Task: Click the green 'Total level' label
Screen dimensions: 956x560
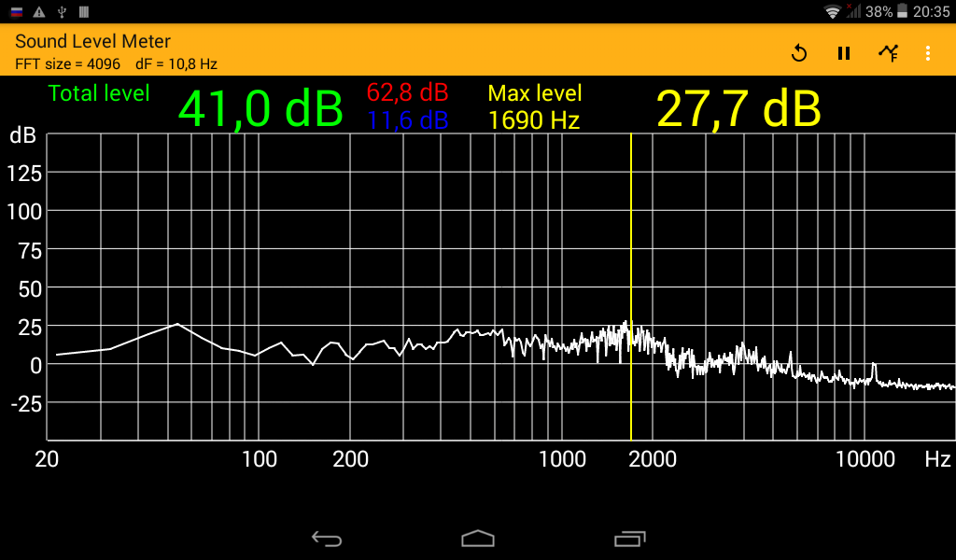Action: (99, 93)
